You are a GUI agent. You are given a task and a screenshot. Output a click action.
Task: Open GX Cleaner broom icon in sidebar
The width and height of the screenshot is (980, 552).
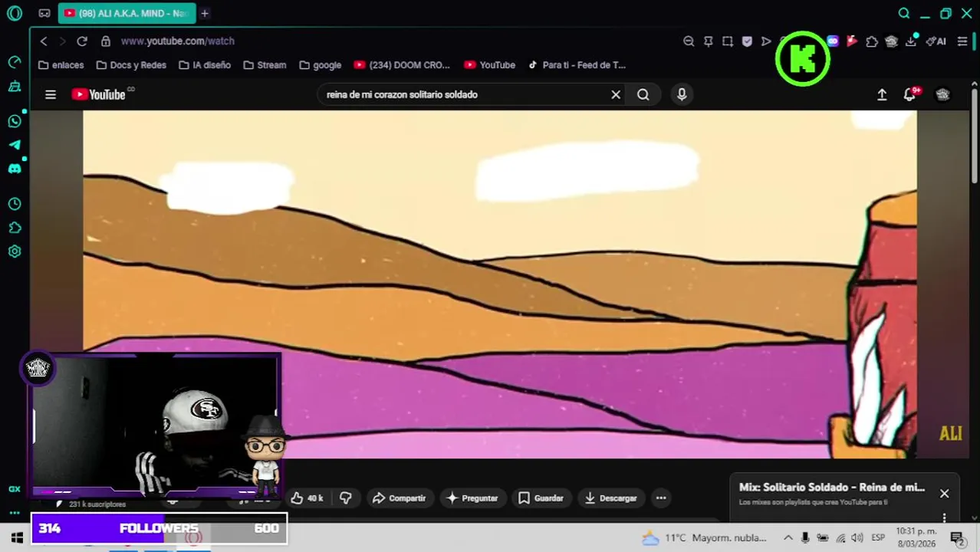click(15, 87)
